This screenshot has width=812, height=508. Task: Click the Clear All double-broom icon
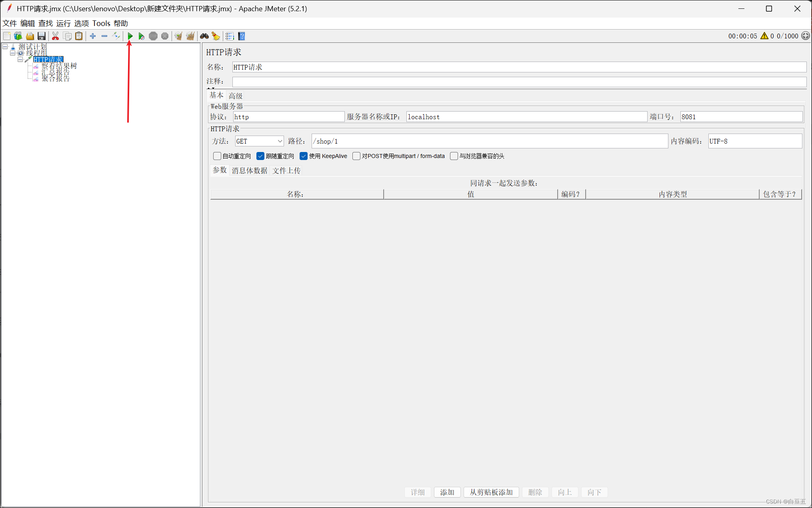tap(190, 36)
